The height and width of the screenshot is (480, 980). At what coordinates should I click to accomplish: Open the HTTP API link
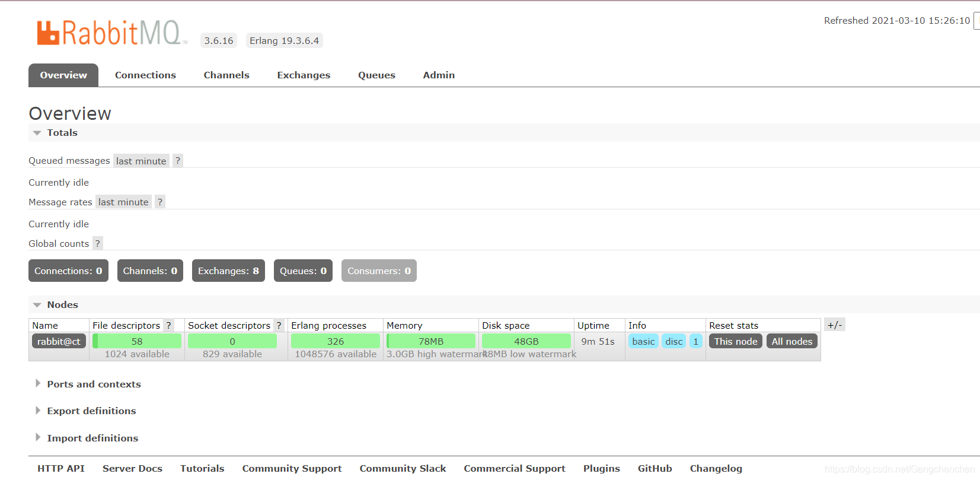(x=61, y=468)
